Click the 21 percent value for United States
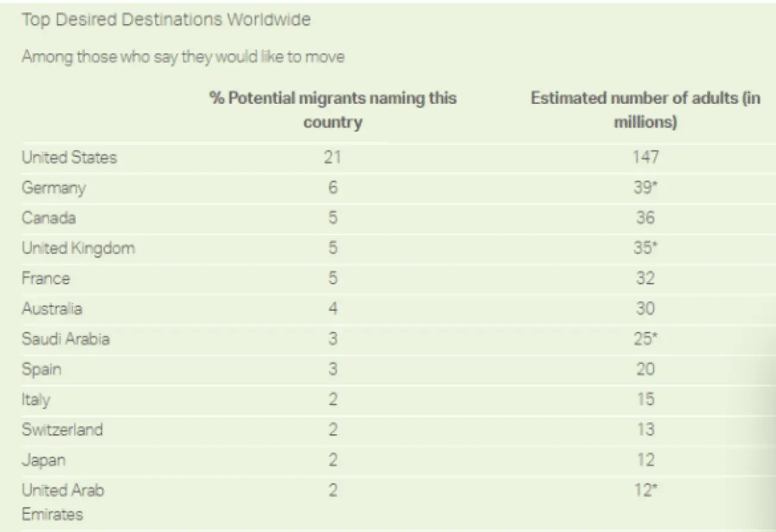This screenshot has width=776, height=532. (x=333, y=157)
